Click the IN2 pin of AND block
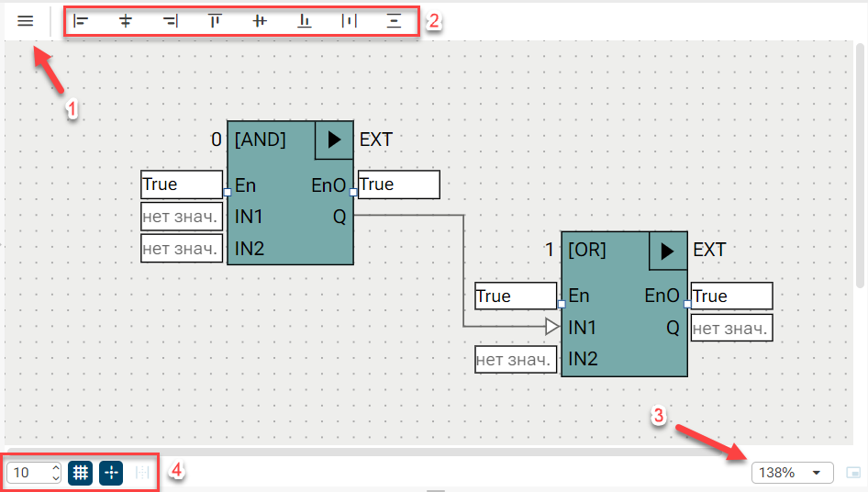 (249, 249)
